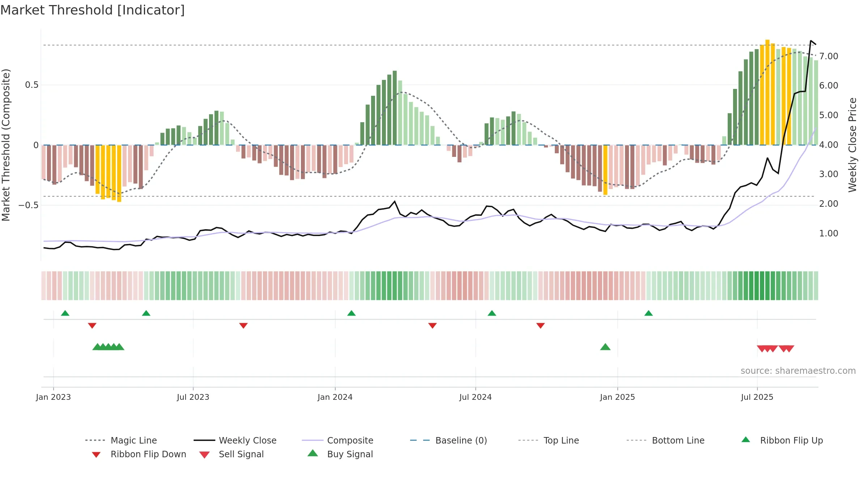Click the red Sell Signal legend triangle
Viewport: 868px width, 488px height.
point(204,455)
